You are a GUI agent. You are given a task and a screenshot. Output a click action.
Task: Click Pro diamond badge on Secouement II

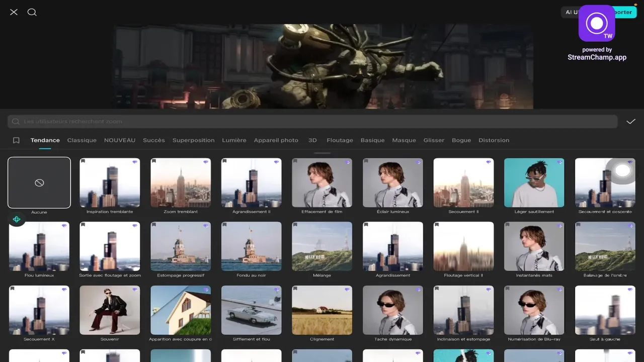point(488,162)
